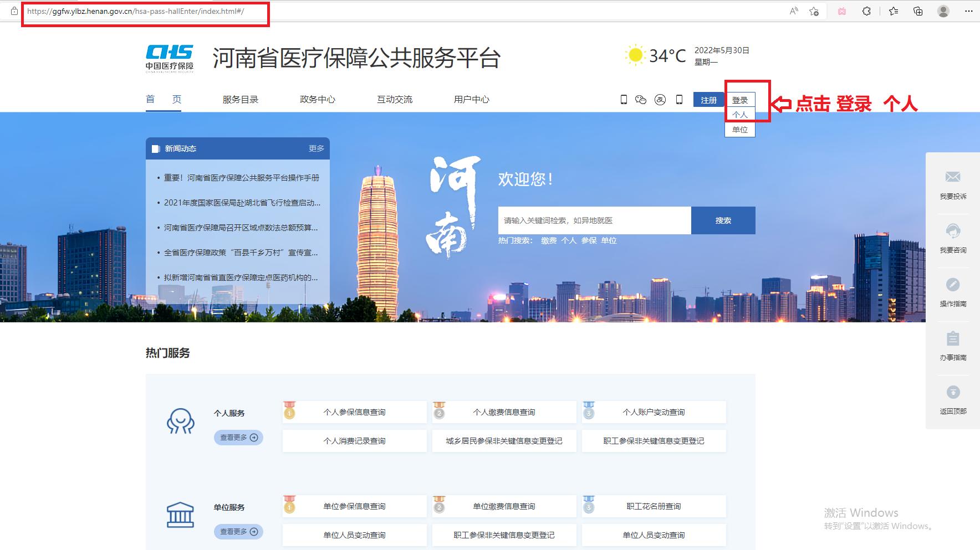Click the Alipay icon in the header
Viewport: 980px width, 550px height.
point(660,99)
